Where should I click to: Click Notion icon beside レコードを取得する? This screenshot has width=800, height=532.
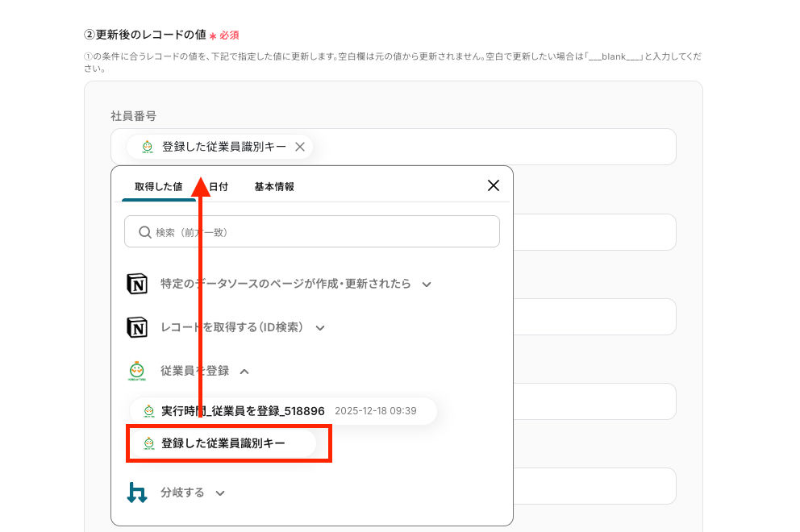point(137,327)
